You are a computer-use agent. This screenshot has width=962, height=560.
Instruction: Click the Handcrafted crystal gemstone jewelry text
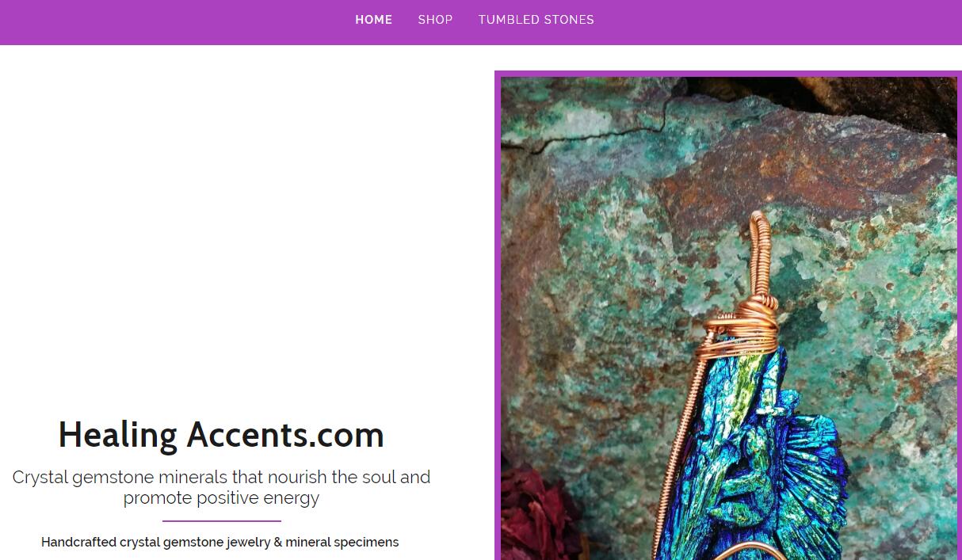pyautogui.click(x=220, y=543)
